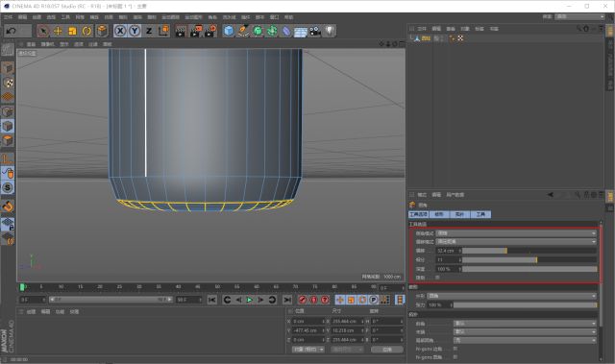
Task: Select the Scale tool icon
Action: click(72, 31)
